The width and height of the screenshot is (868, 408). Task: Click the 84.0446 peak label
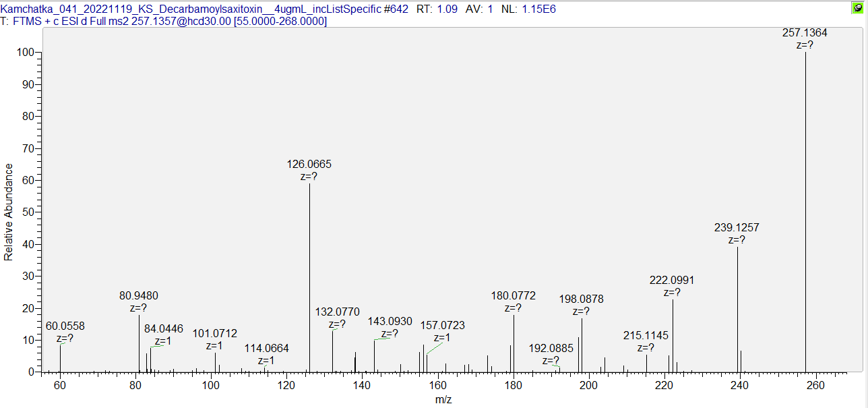coord(164,329)
